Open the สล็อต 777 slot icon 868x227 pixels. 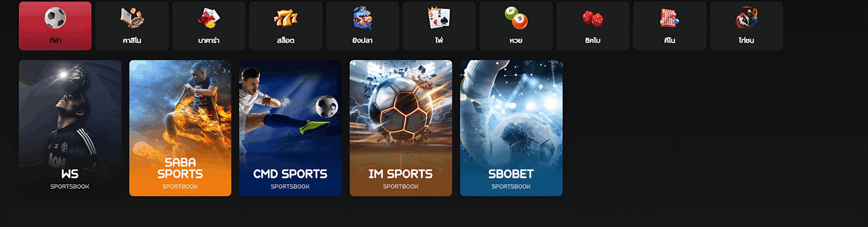coord(285,18)
